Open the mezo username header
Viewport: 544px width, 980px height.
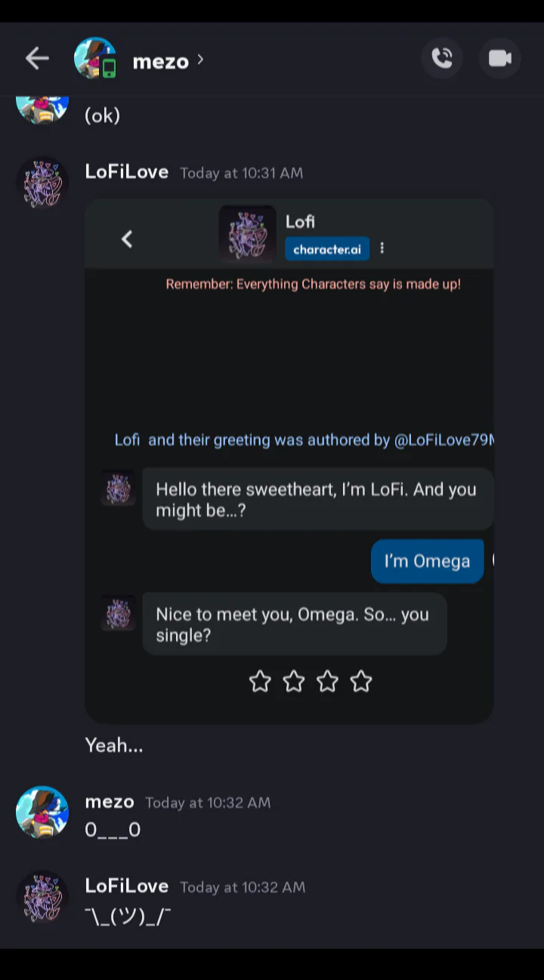(x=160, y=61)
